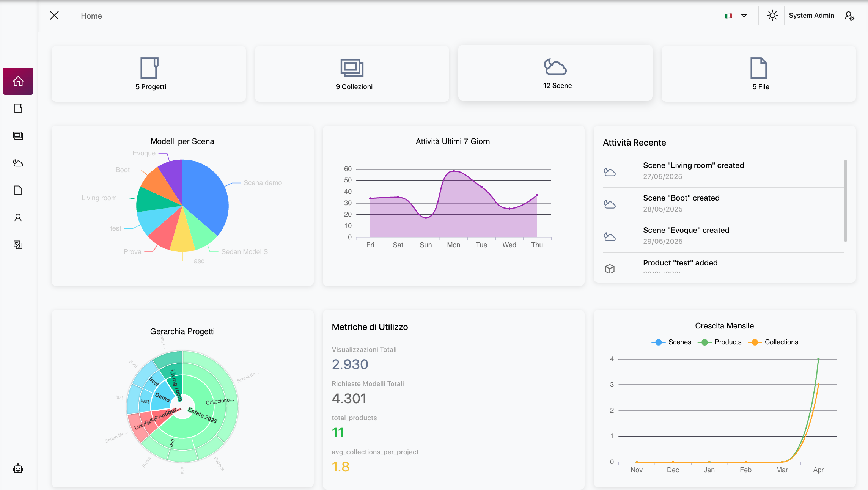Open Collections icon in sidebar
Viewport: 868px width, 490px height.
pyautogui.click(x=18, y=136)
